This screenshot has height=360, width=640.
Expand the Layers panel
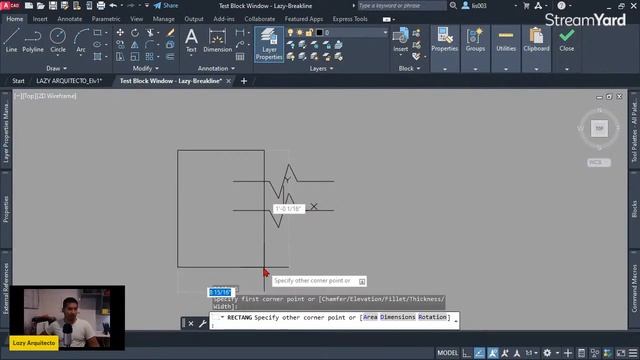pyautogui.click(x=322, y=69)
